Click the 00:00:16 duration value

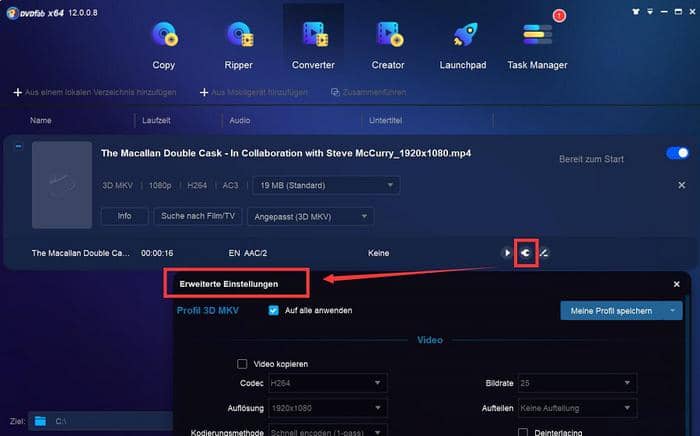tap(157, 253)
